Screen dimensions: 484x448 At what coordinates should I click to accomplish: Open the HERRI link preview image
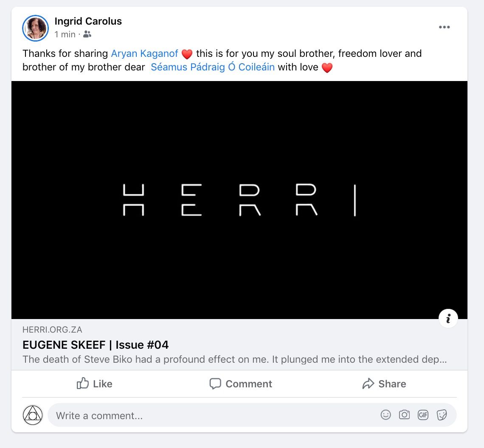(x=239, y=200)
